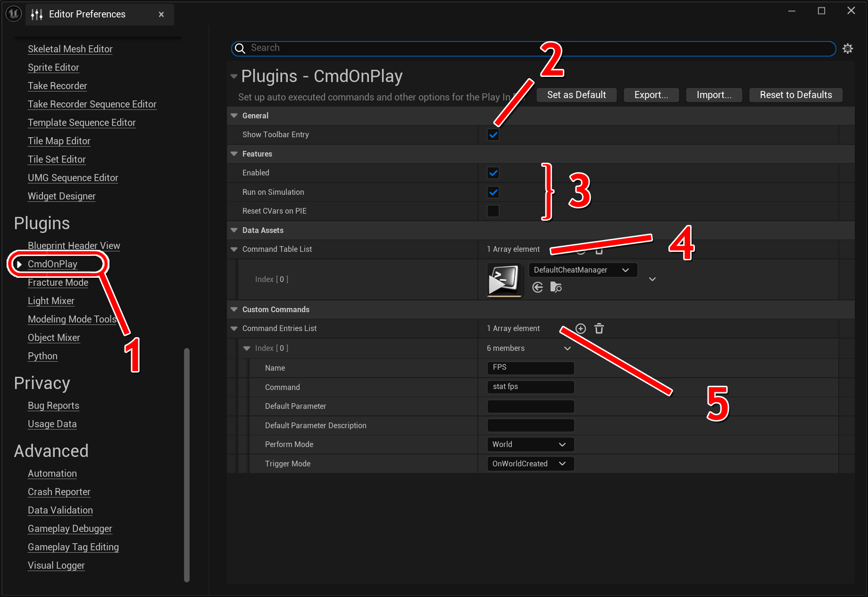The height and width of the screenshot is (597, 868).
Task: Disable the Run on Simulation option
Action: pyautogui.click(x=492, y=192)
